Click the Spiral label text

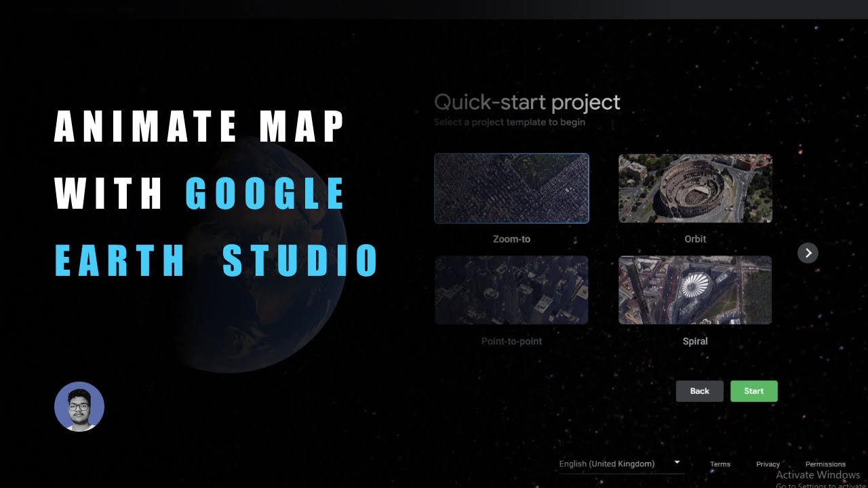pos(695,341)
